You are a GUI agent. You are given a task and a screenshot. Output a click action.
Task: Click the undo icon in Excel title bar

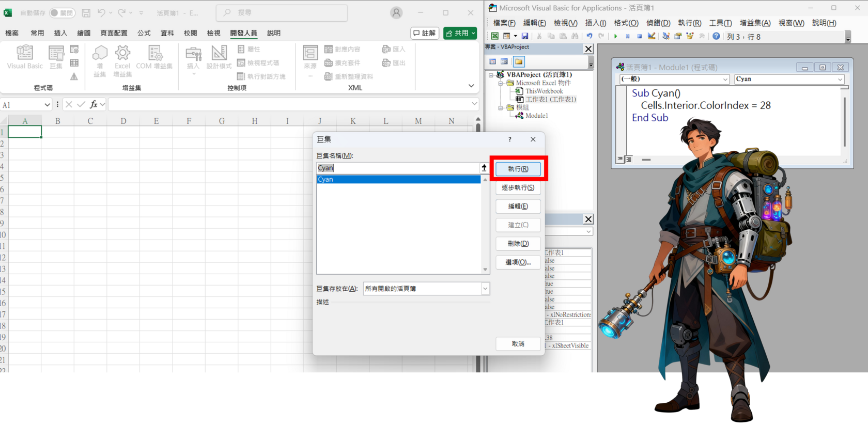(x=101, y=12)
